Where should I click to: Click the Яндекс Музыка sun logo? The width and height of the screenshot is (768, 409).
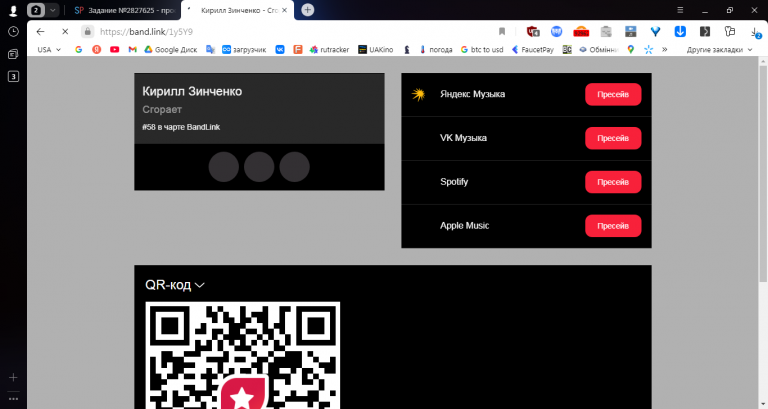(418, 94)
